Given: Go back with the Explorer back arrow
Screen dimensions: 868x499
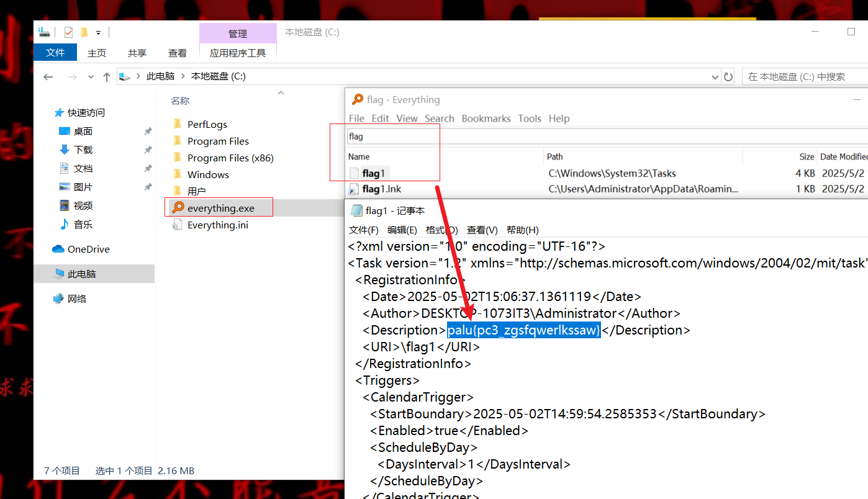Looking at the screenshot, I should (x=48, y=76).
